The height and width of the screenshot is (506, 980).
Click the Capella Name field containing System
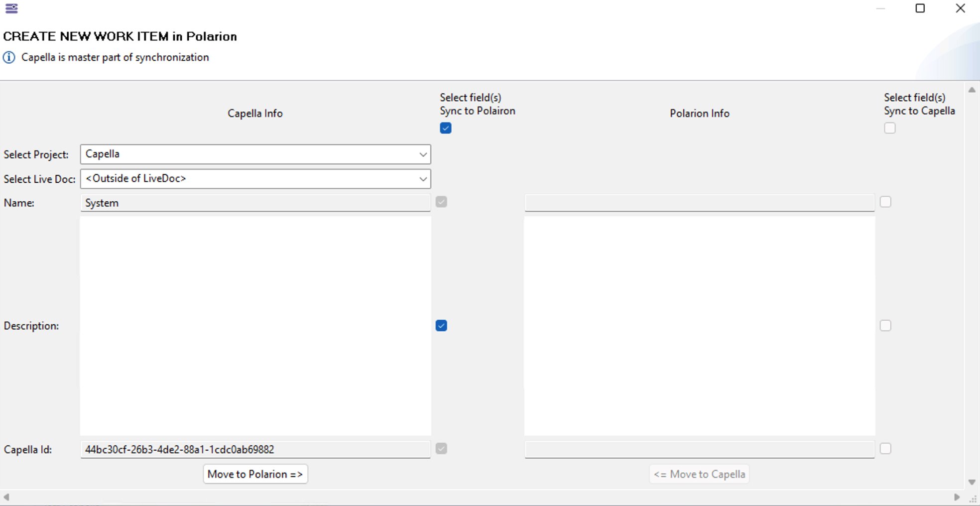(x=255, y=203)
